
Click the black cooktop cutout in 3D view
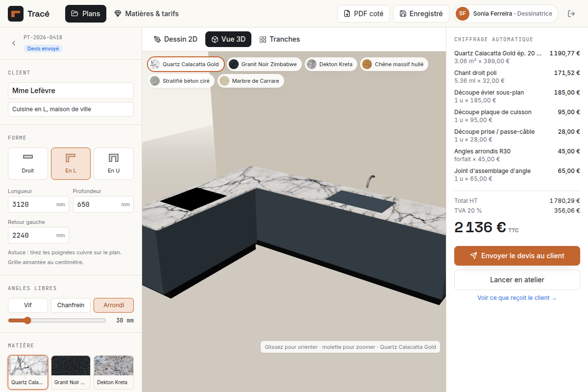point(194,199)
